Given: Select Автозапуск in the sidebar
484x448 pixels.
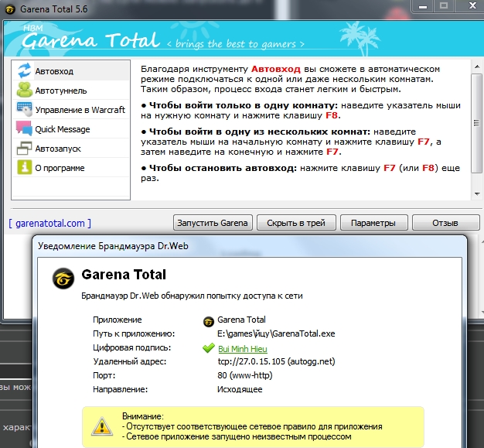Looking at the screenshot, I should coord(58,149).
